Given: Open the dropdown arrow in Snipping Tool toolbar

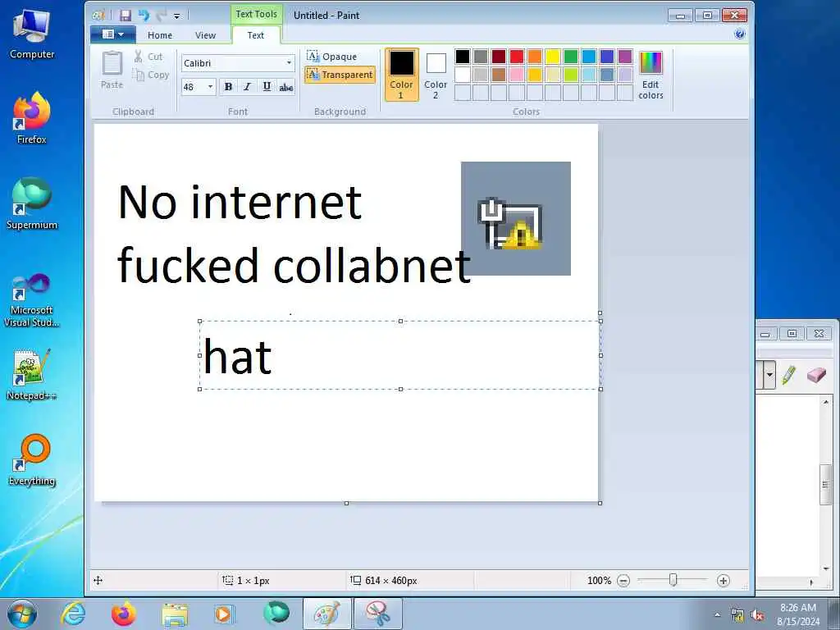Looking at the screenshot, I should tap(769, 374).
